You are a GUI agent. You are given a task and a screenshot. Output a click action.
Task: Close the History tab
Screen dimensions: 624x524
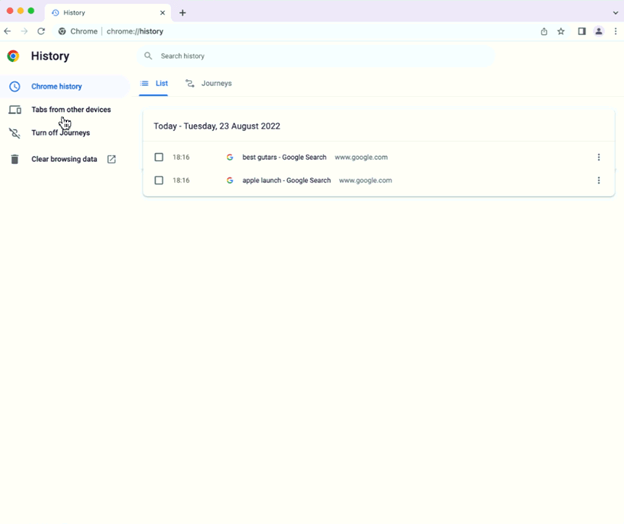click(x=162, y=13)
